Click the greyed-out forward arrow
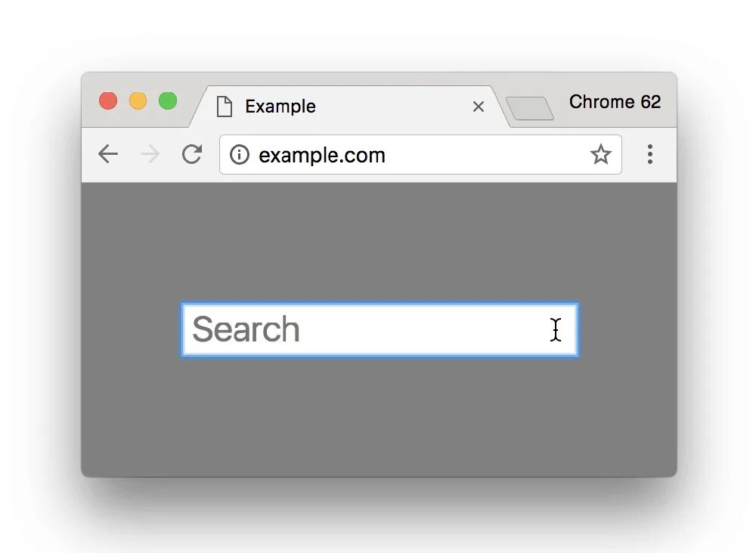The width and height of the screenshot is (756, 553). coord(150,155)
